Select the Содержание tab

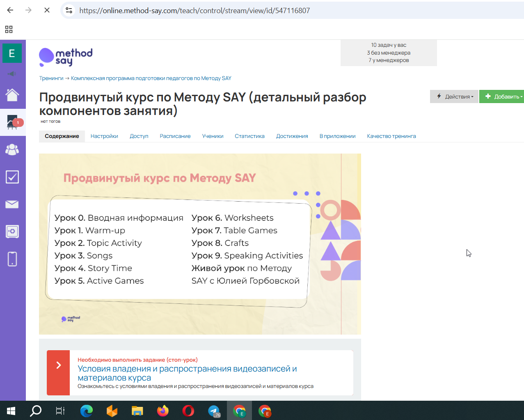tap(62, 136)
